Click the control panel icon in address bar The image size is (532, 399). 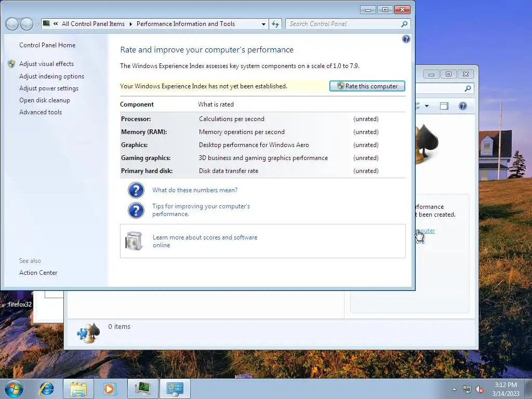46,23
